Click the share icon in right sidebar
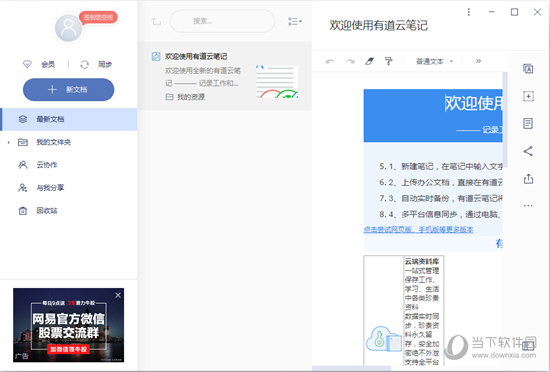The height and width of the screenshot is (372, 550). tap(528, 151)
